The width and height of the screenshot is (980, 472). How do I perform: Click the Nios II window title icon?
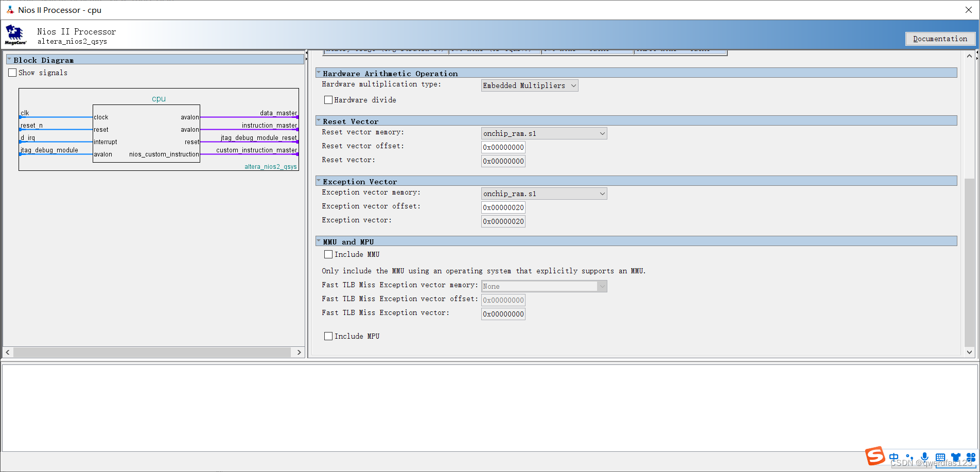point(10,10)
